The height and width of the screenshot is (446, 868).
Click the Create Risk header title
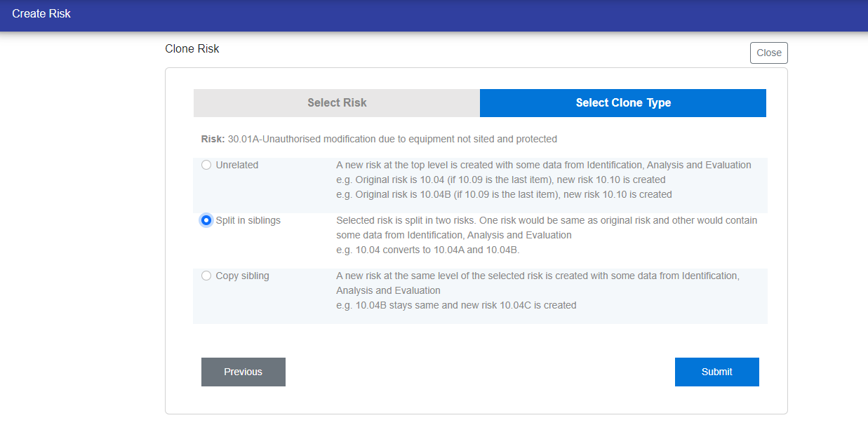[41, 13]
